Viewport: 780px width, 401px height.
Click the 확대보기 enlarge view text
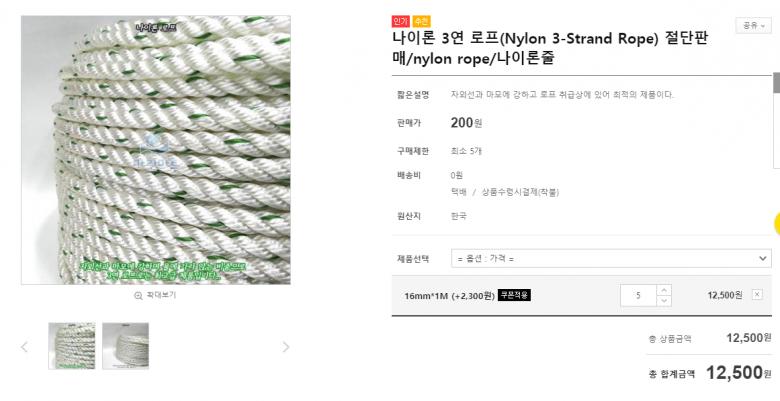pyautogui.click(x=161, y=295)
